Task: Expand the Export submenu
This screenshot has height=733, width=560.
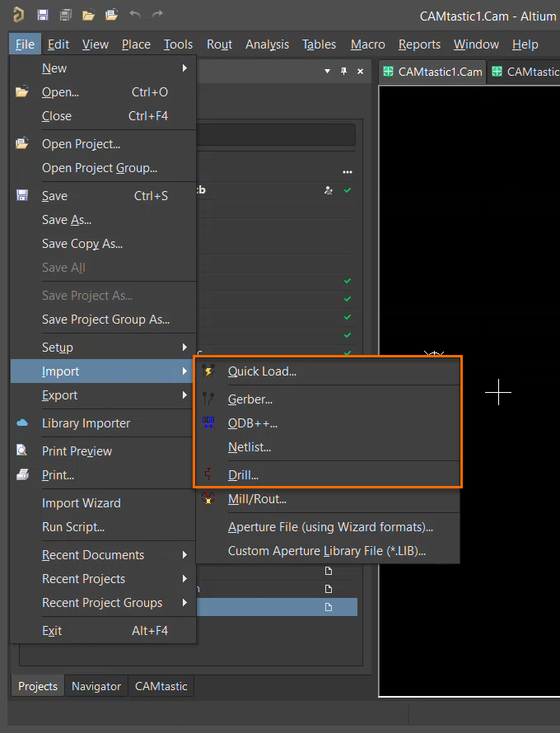Action: (x=103, y=395)
